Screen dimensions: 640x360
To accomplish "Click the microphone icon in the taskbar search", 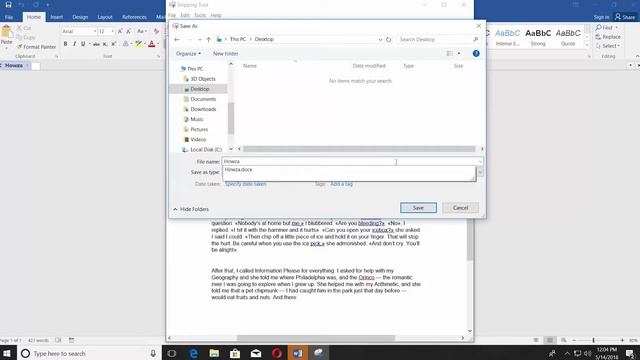I will (x=153, y=353).
